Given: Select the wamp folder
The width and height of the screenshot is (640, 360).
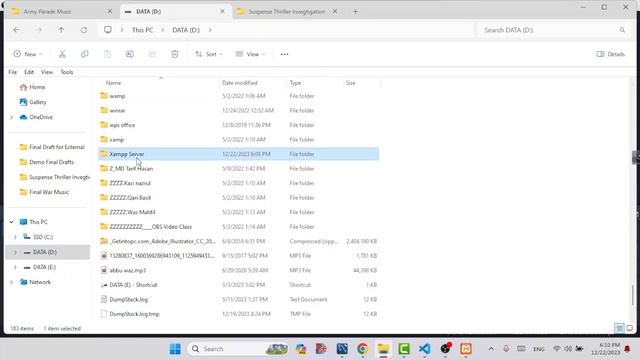Looking at the screenshot, I should click(x=239, y=96).
